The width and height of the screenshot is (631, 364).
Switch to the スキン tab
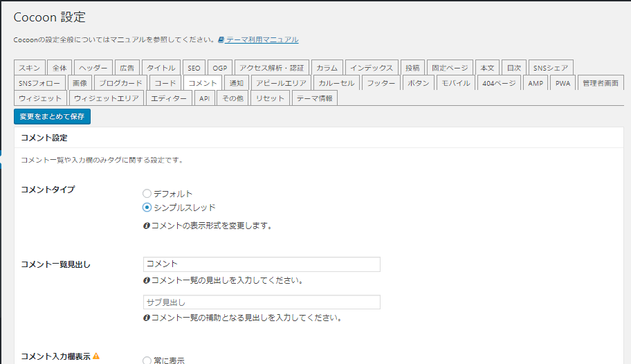coord(30,68)
